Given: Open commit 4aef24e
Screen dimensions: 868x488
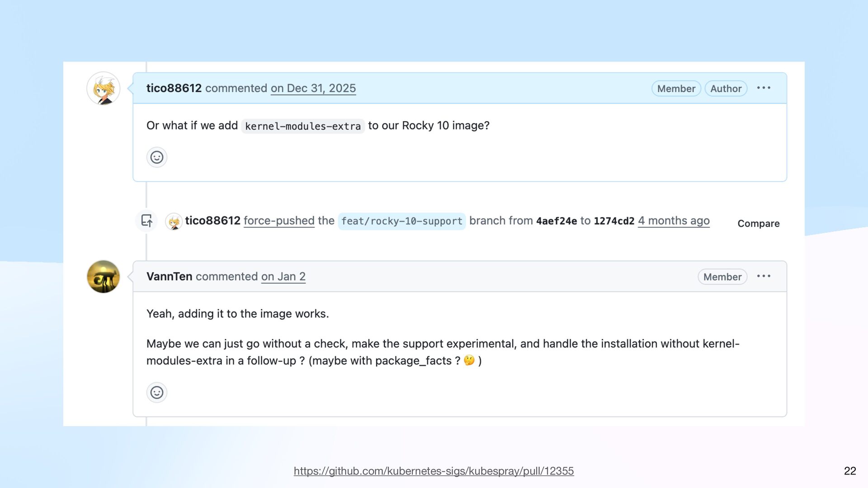Looking at the screenshot, I should 556,221.
